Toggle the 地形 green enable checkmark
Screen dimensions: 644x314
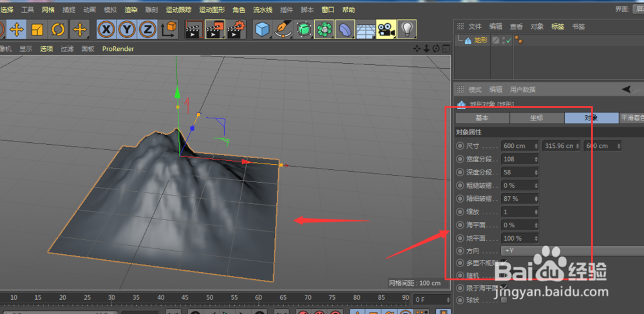509,41
